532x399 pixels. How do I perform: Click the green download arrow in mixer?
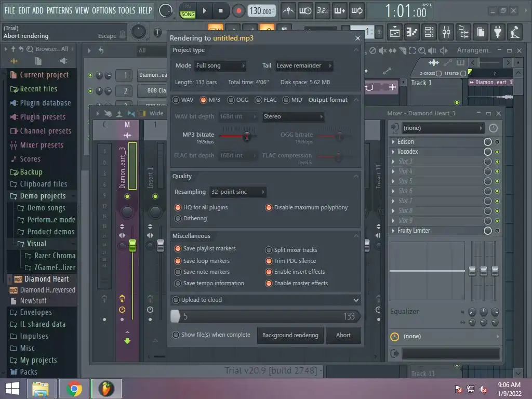tap(127, 341)
